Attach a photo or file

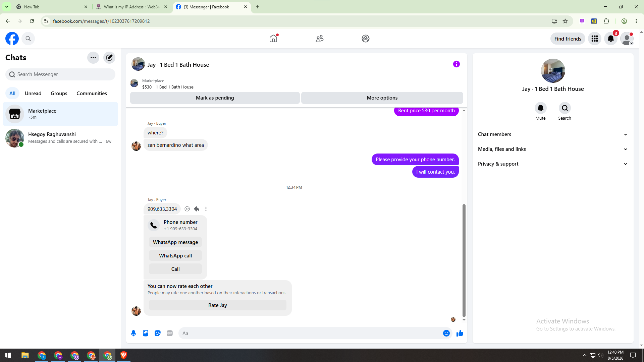[146, 333]
